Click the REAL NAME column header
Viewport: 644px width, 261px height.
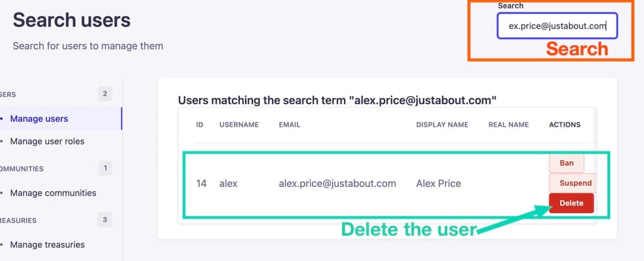(508, 125)
